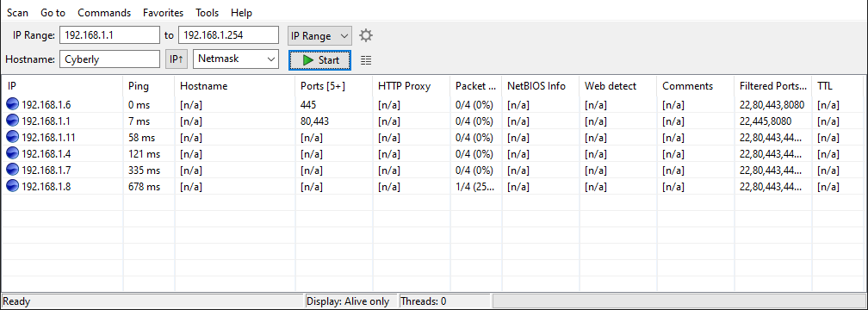The width and height of the screenshot is (868, 310).
Task: Click the NetBIOS Info column header
Action: click(541, 86)
